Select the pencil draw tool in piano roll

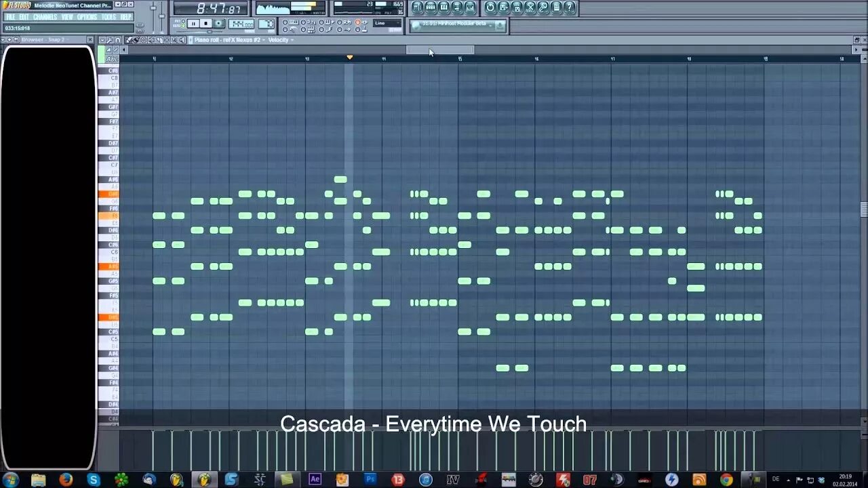pyautogui.click(x=128, y=40)
